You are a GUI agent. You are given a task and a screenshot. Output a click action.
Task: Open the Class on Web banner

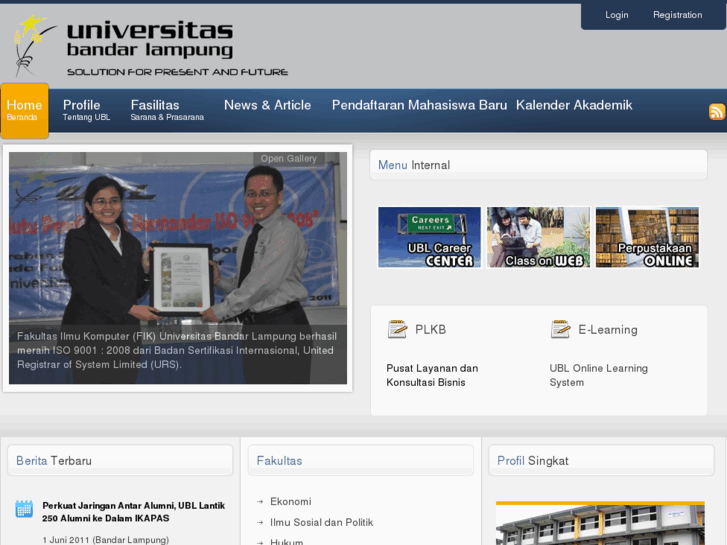pyautogui.click(x=538, y=237)
